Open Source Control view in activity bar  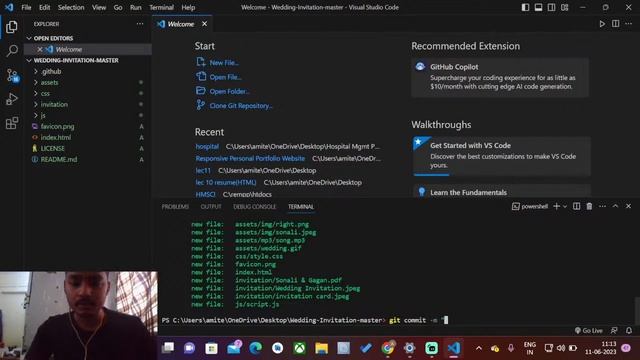click(11, 75)
